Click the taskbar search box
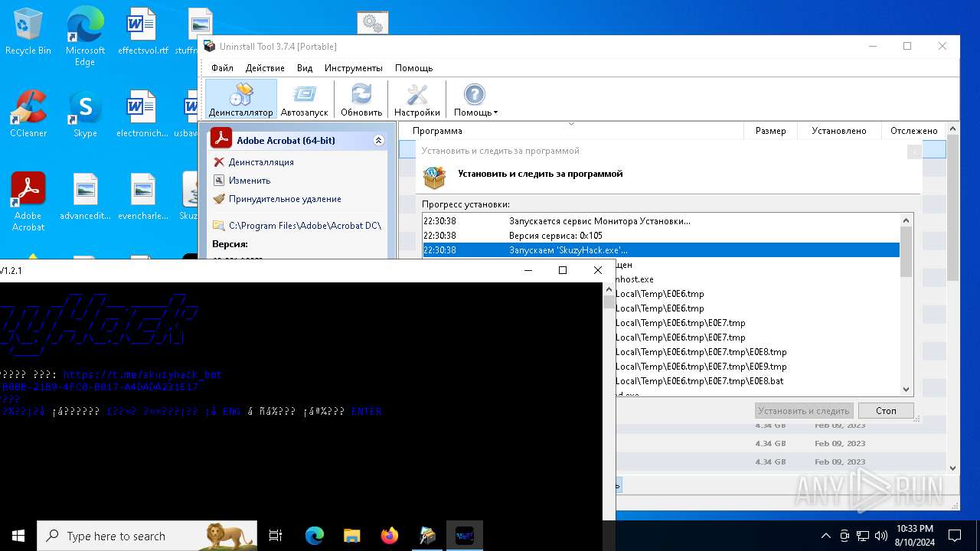This screenshot has height=551, width=980. coord(147,536)
